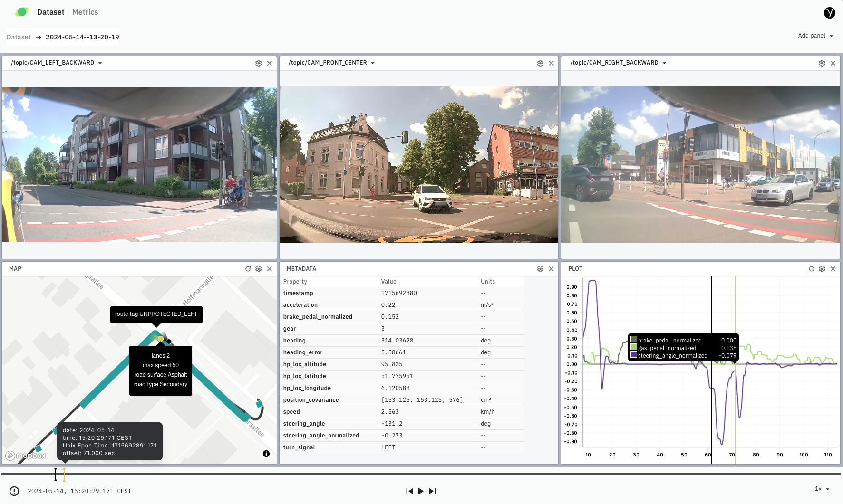
Task: Refresh the MAP panel
Action: point(248,269)
